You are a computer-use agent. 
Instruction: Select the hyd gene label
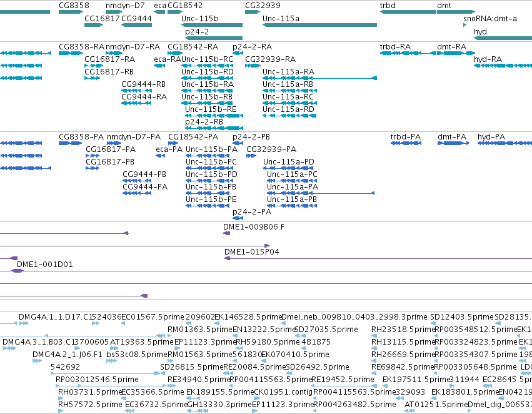pyautogui.click(x=481, y=31)
